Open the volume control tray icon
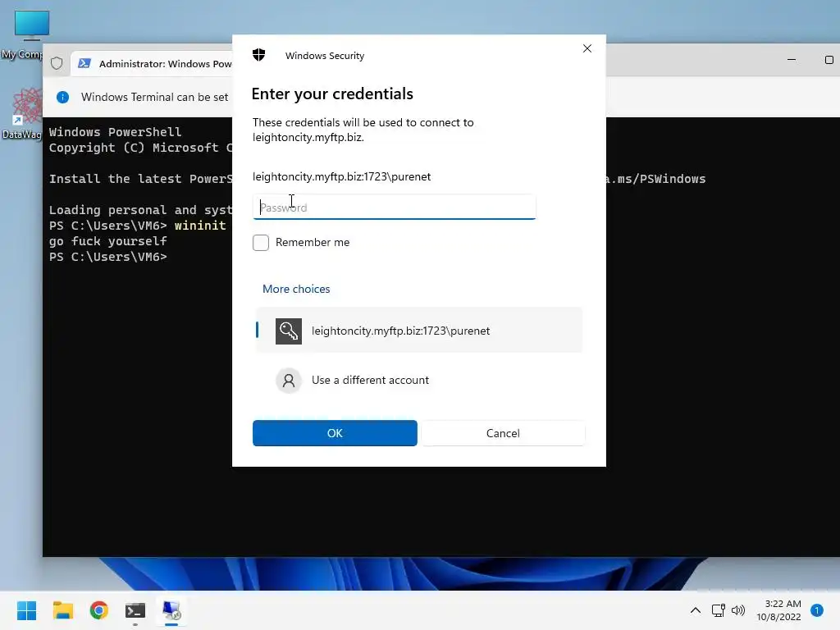This screenshot has height=630, width=840. [x=738, y=610]
